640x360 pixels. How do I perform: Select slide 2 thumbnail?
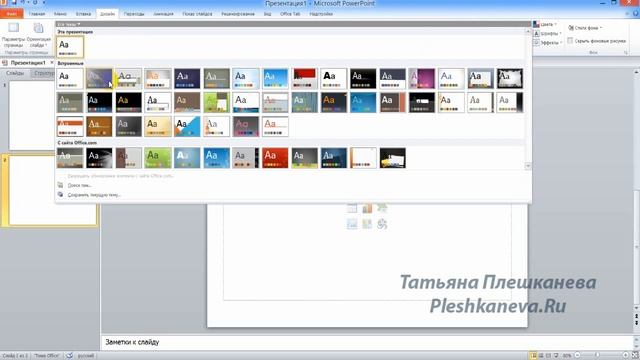click(53, 190)
